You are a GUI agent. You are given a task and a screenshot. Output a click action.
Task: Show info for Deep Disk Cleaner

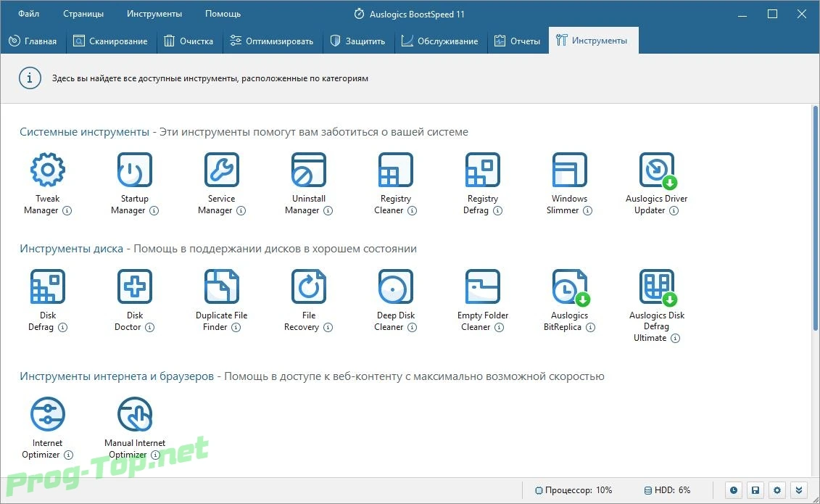(412, 327)
